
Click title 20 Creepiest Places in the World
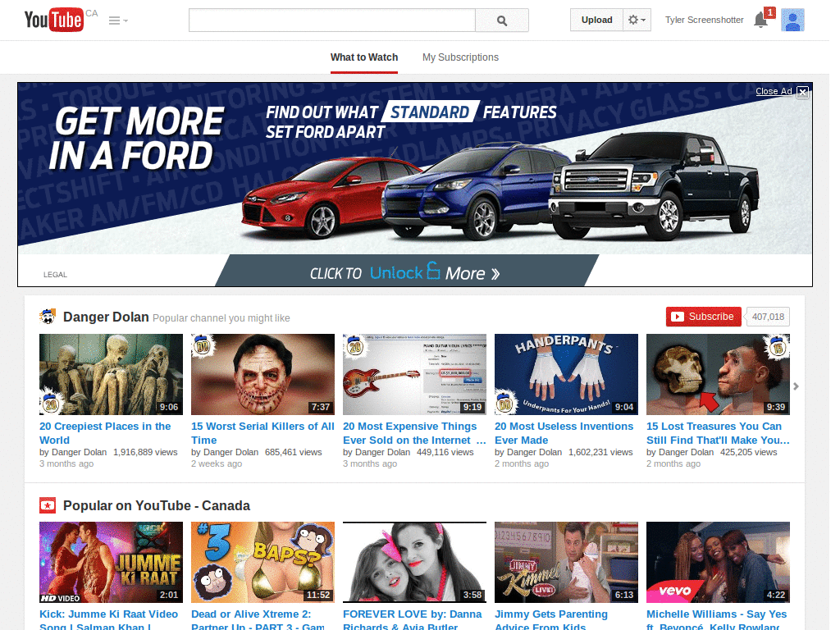click(105, 433)
